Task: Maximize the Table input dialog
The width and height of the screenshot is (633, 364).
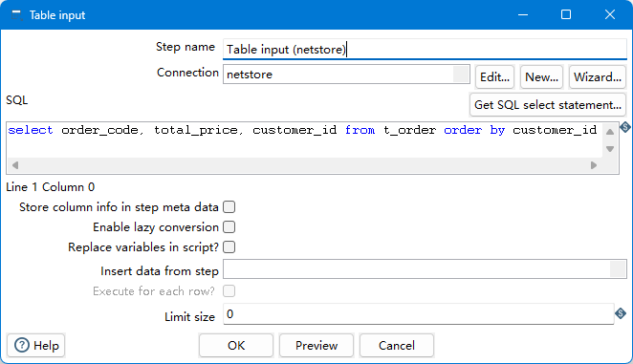Action: 566,14
